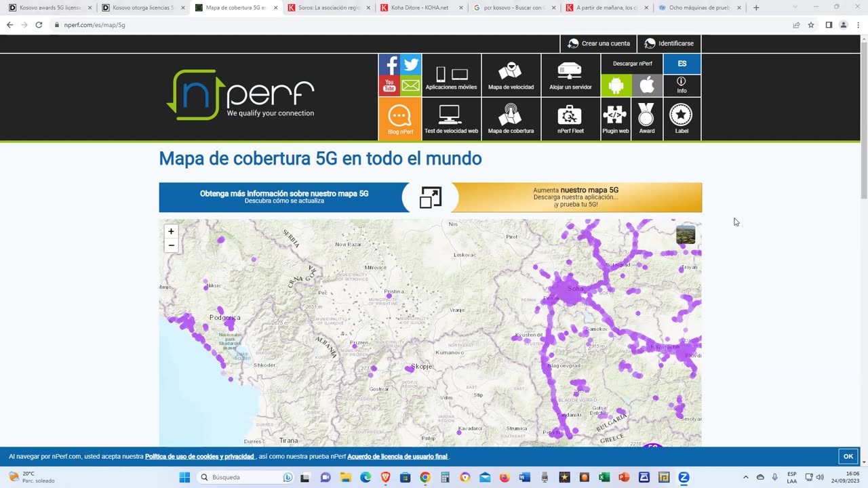Viewport: 868px width, 488px height.
Task: Reload the page
Action: [39, 25]
